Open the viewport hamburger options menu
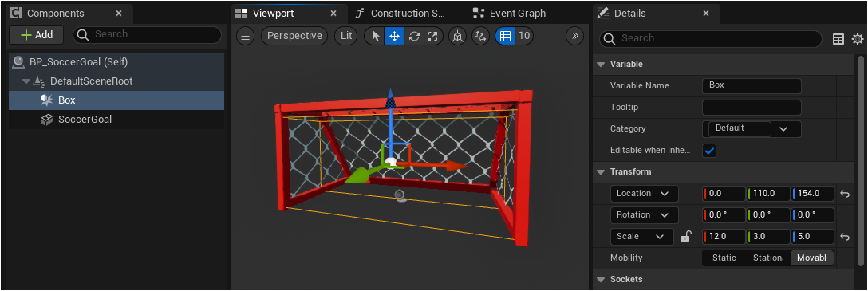Image resolution: width=868 pixels, height=291 pixels. pos(246,36)
